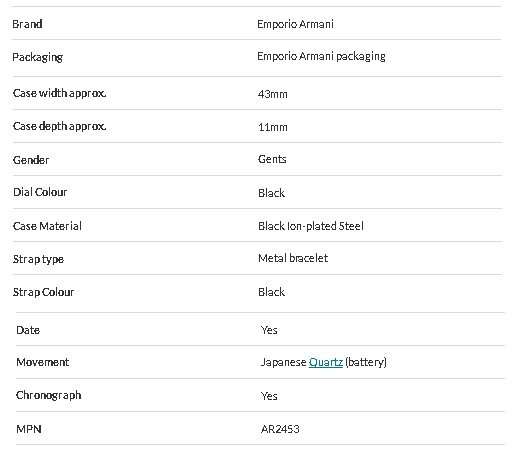Click the 11mm case depth value
Viewport: 517px width, 453px height.
[273, 127]
